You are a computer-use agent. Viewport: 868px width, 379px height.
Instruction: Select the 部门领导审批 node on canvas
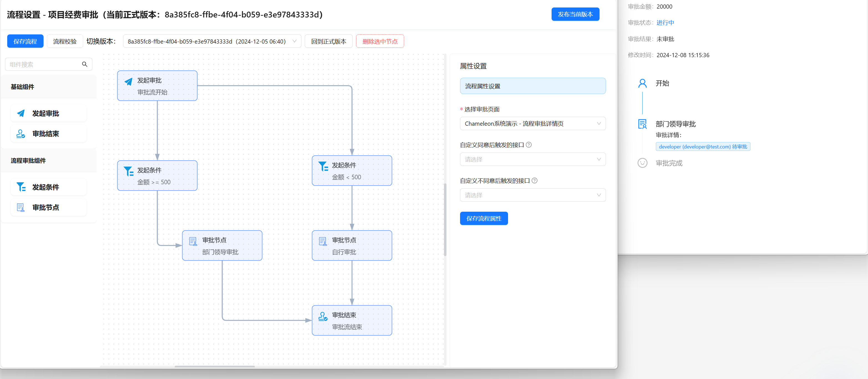(222, 246)
